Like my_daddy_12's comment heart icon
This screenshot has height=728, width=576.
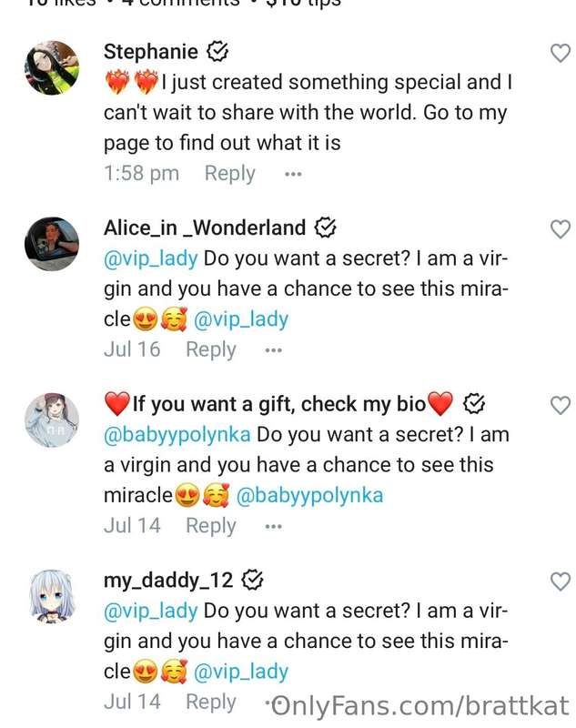pyautogui.click(x=561, y=581)
